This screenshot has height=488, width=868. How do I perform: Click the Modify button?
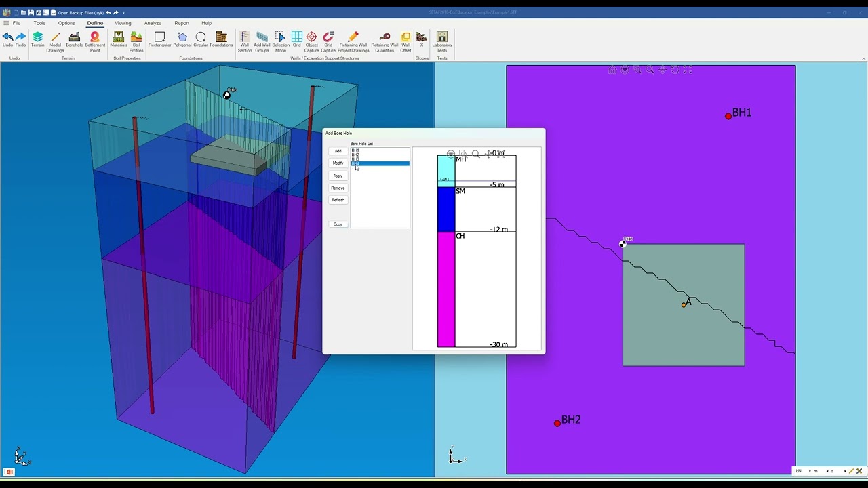point(338,163)
